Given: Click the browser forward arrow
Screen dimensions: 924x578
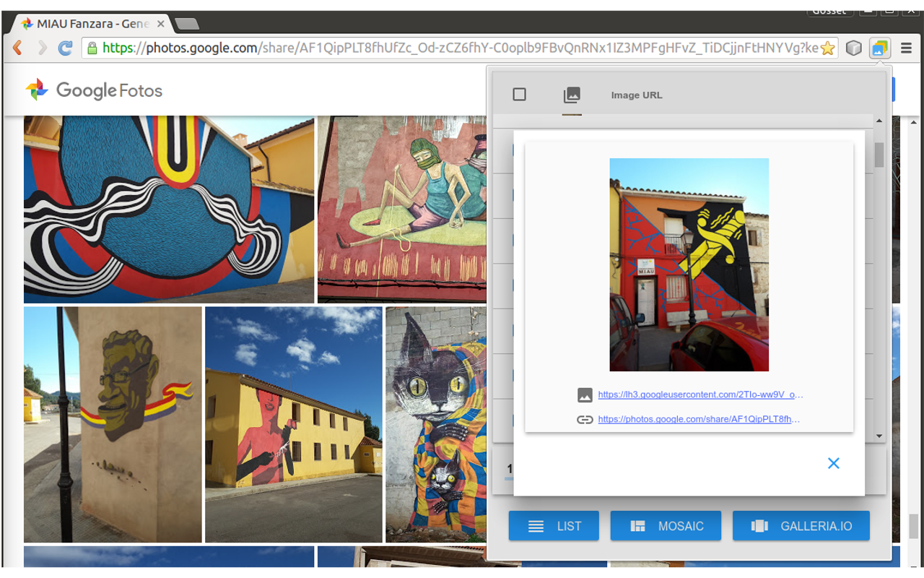Looking at the screenshot, I should pyautogui.click(x=41, y=48).
